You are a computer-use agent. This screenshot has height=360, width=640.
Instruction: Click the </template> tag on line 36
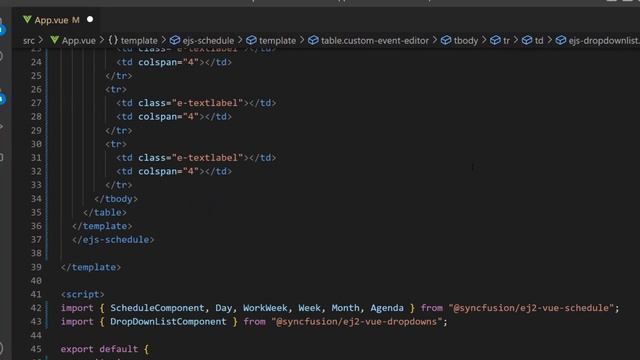[102, 226]
